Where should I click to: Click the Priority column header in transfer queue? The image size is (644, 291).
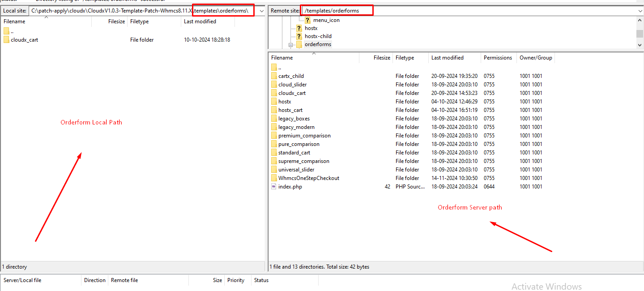point(236,280)
